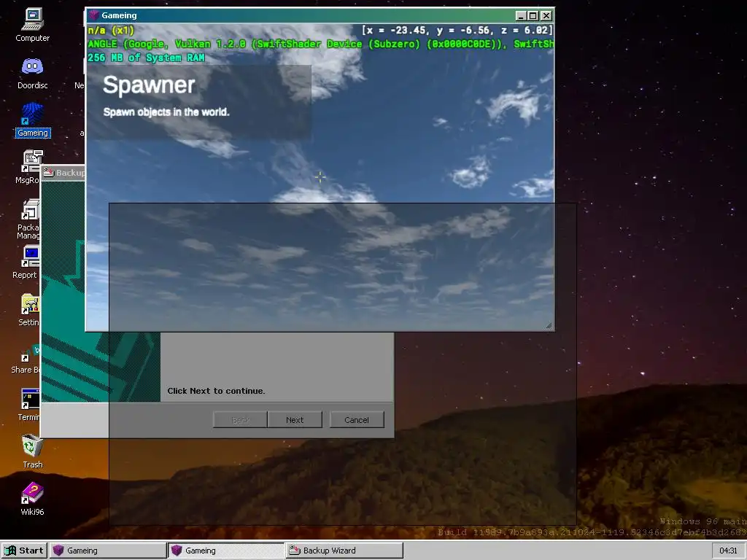Click the taskbar clock showing 04:31

click(x=728, y=551)
